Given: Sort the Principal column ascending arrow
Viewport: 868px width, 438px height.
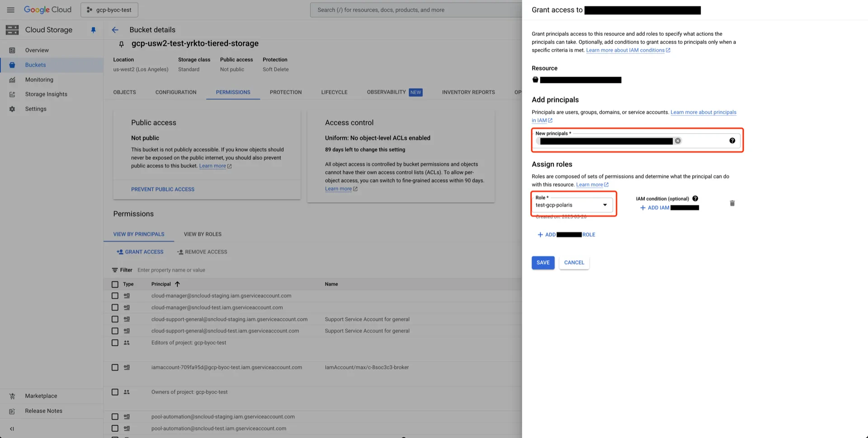Looking at the screenshot, I should coord(177,284).
